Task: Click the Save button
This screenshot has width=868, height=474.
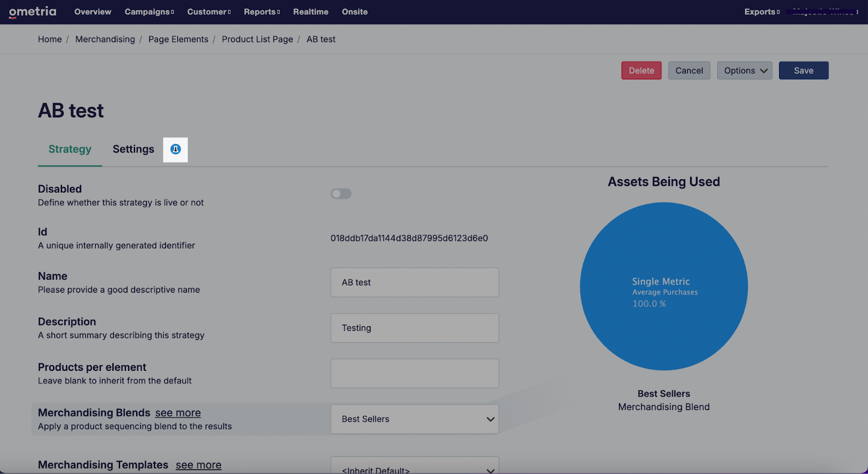Action: pyautogui.click(x=803, y=71)
